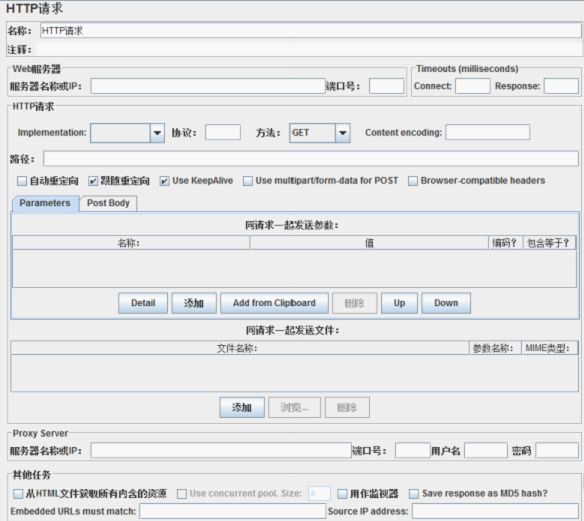584x521 pixels.
Task: Click the proxy 用户名 field
Action: coord(486,451)
